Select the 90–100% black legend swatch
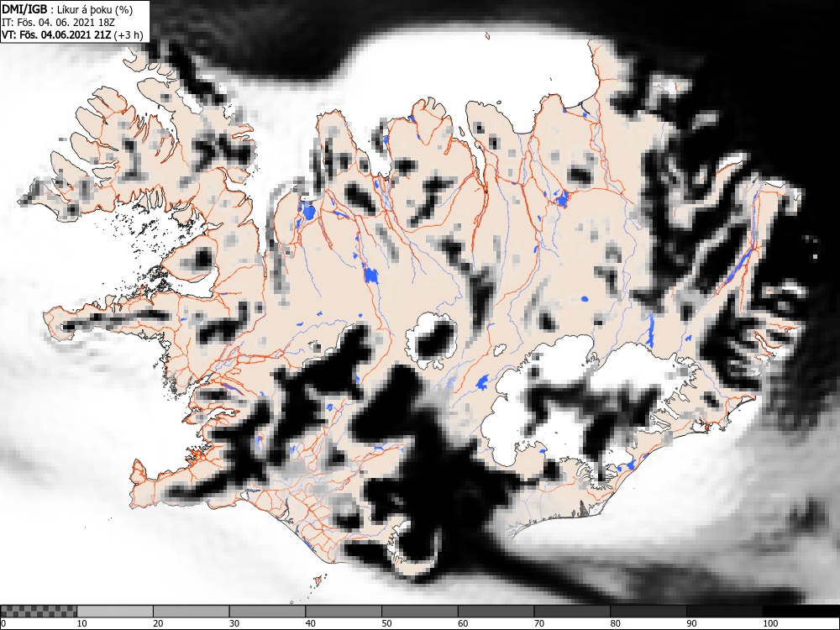Image resolution: width=840 pixels, height=630 pixels. point(724,612)
